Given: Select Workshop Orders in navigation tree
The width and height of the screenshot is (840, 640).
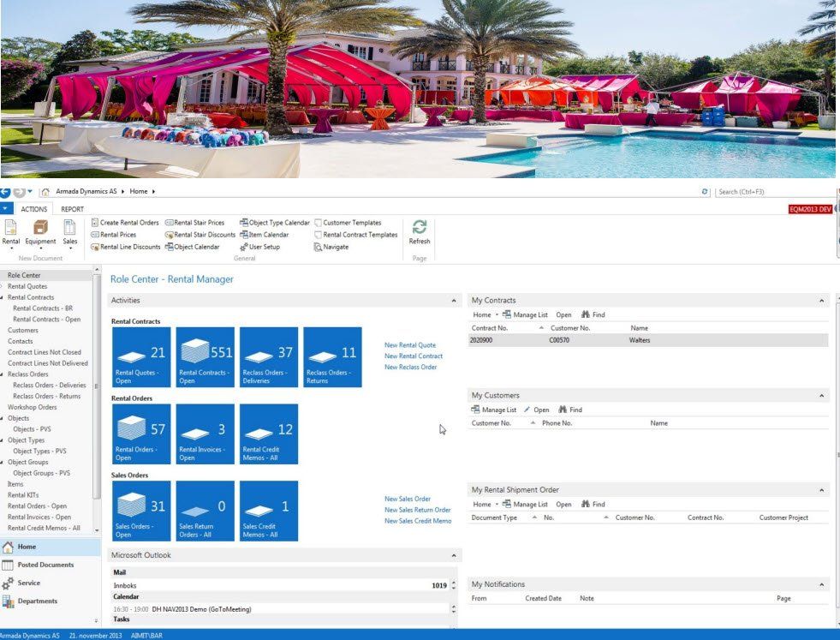Looking at the screenshot, I should (x=33, y=407).
